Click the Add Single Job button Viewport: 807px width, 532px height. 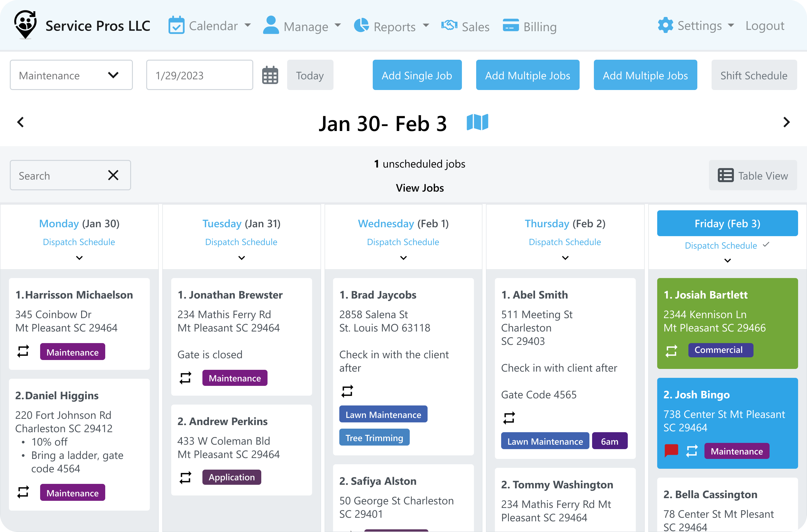[x=417, y=75]
